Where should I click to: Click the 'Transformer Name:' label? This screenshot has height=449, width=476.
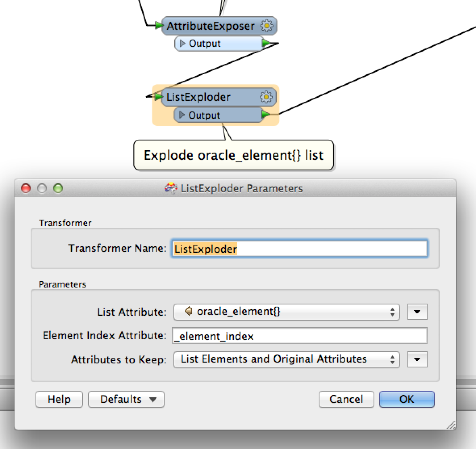tap(117, 248)
